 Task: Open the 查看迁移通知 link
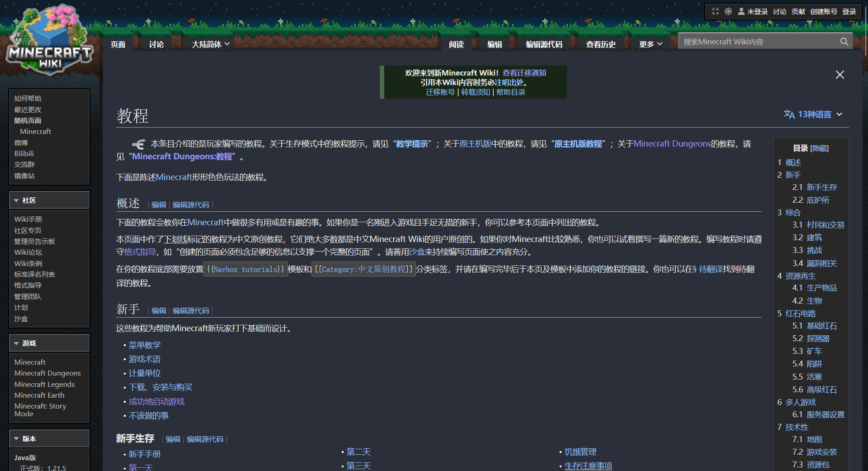(524, 73)
